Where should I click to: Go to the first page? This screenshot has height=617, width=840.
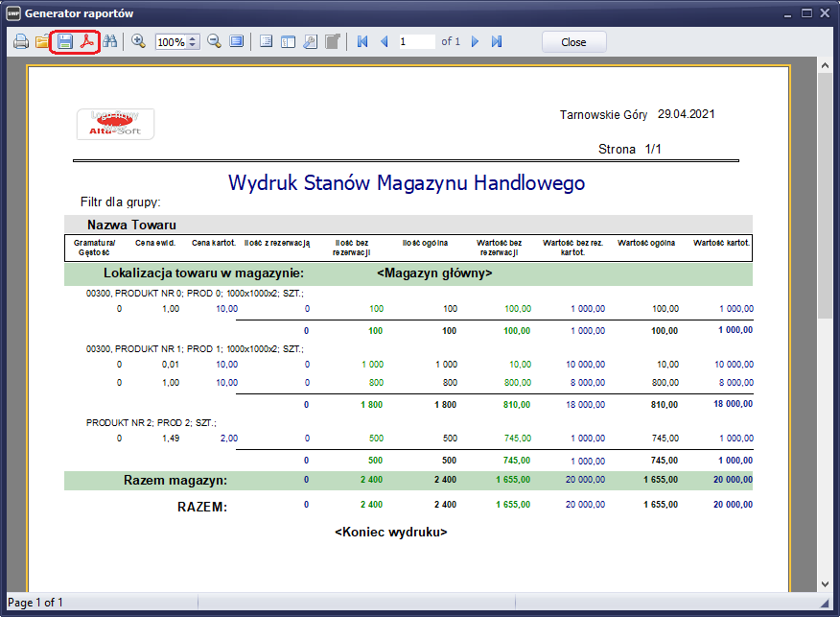(x=362, y=42)
